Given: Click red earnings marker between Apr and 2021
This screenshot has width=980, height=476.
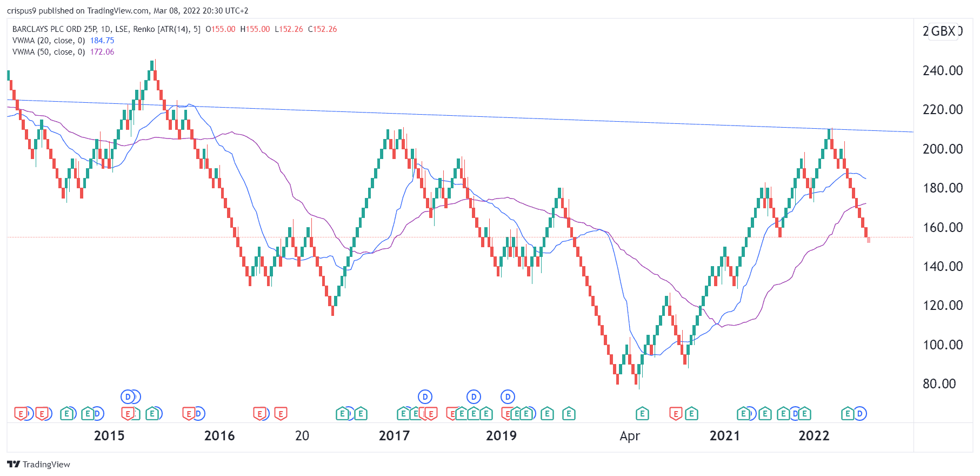Looking at the screenshot, I should [x=676, y=414].
